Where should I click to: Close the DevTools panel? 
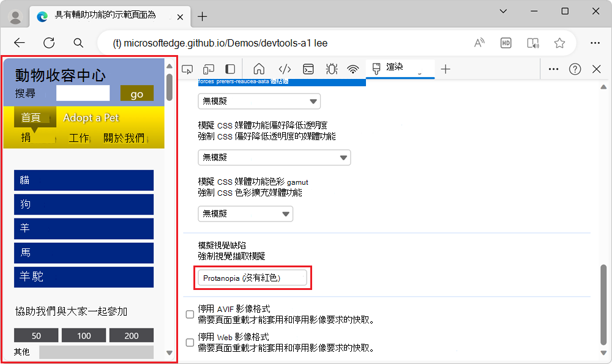pos(596,69)
